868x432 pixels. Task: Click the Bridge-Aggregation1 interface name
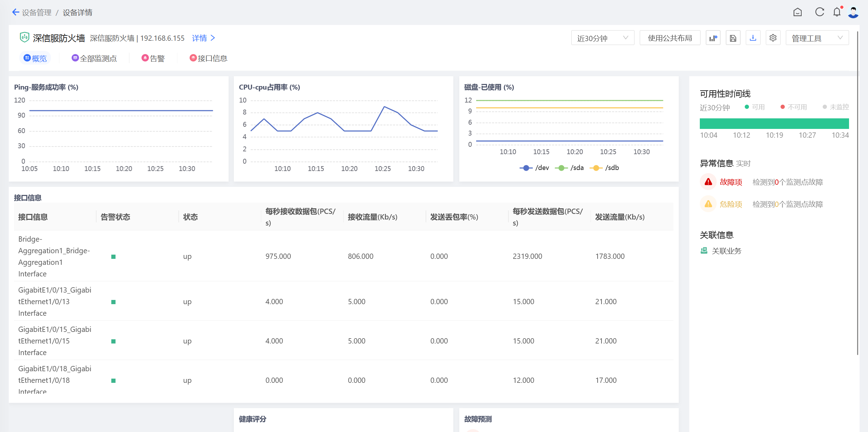click(54, 256)
